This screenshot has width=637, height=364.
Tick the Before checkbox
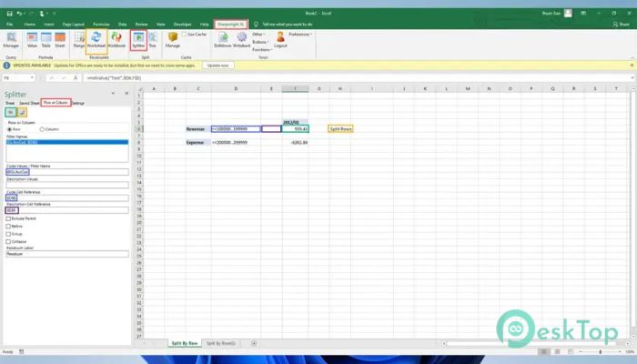8,227
